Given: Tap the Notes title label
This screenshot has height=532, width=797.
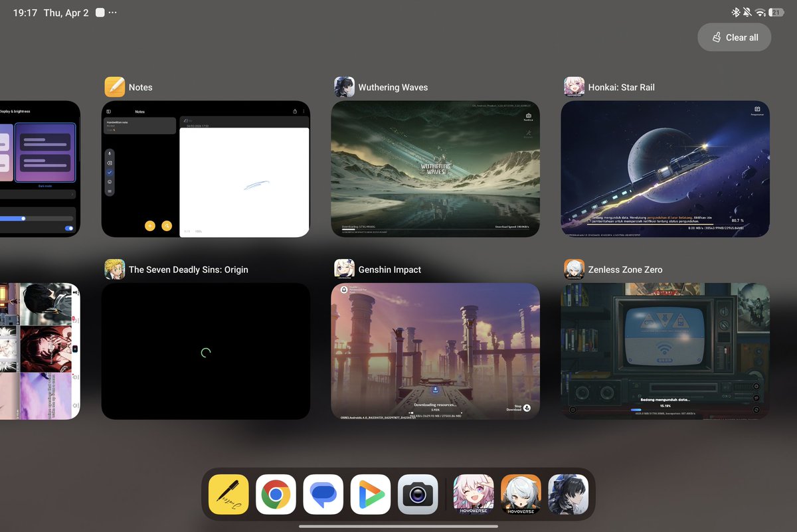Looking at the screenshot, I should tap(141, 88).
